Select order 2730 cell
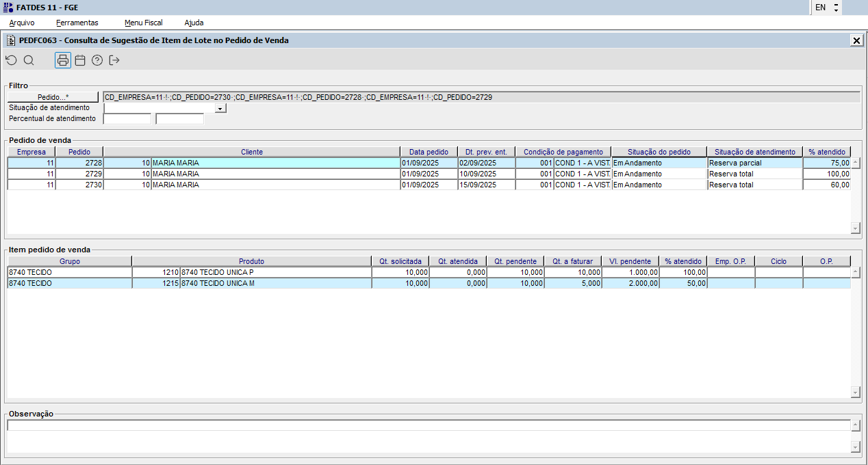This screenshot has width=868, height=465. coord(79,185)
